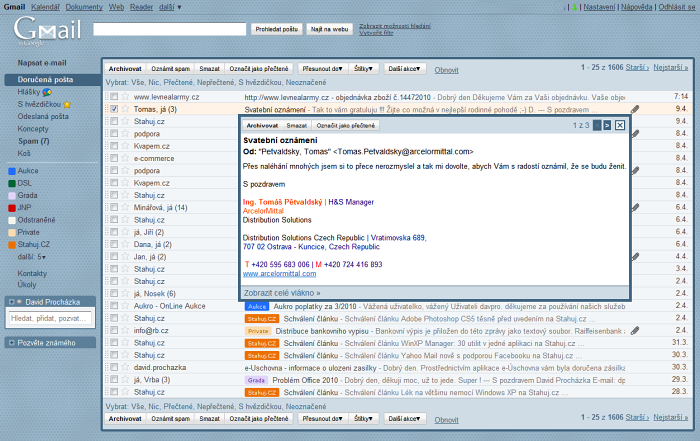700x441 pixels.
Task: Go to previous message in preview popup
Action: (597, 125)
